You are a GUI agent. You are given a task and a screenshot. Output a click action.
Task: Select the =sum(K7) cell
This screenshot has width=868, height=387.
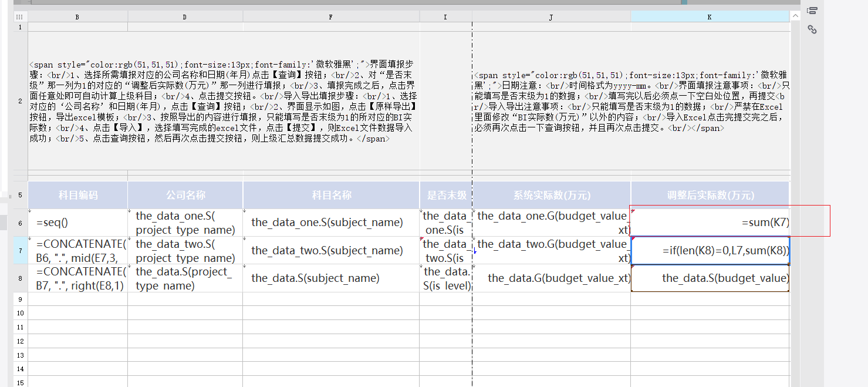point(710,223)
